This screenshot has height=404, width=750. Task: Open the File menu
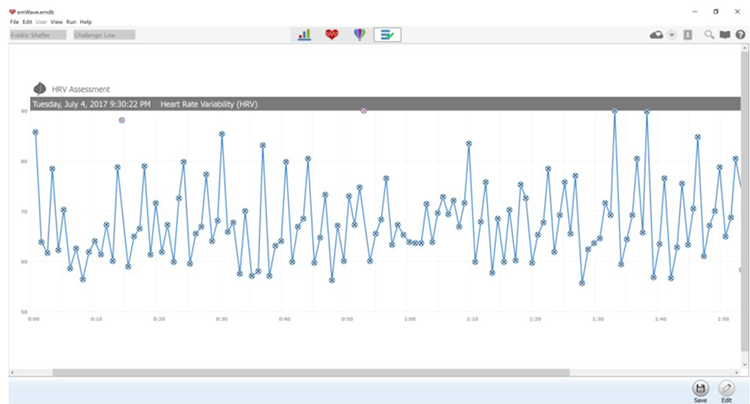14,21
